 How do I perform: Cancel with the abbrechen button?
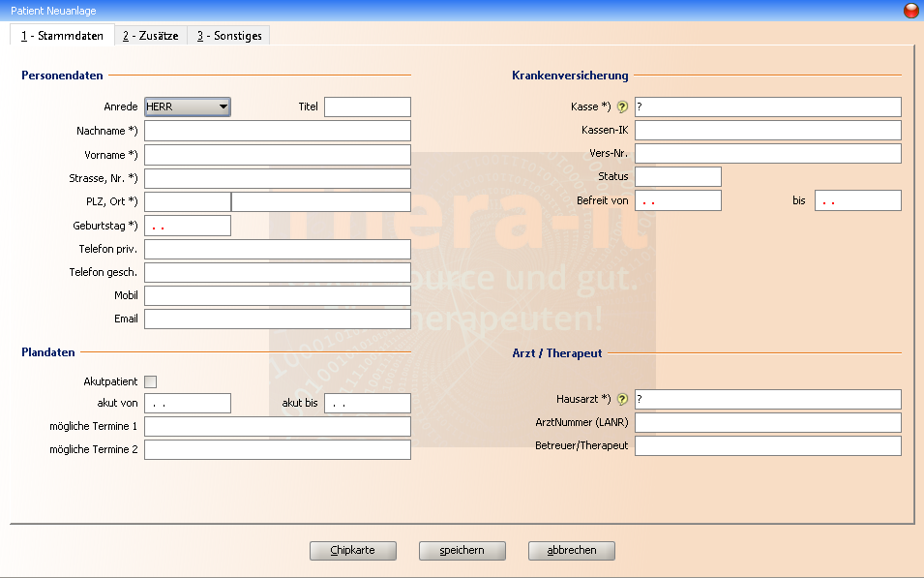coord(571,551)
